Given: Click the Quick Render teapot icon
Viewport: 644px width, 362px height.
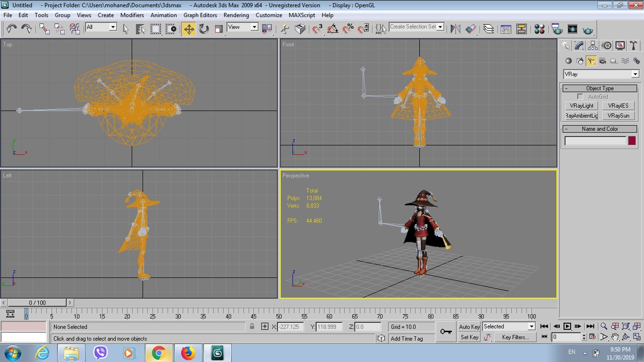Looking at the screenshot, I should coord(588,30).
